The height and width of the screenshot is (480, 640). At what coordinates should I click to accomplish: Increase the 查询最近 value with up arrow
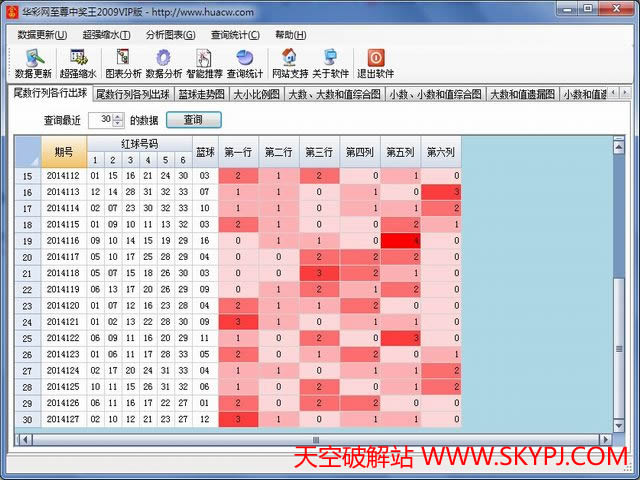pyautogui.click(x=118, y=115)
